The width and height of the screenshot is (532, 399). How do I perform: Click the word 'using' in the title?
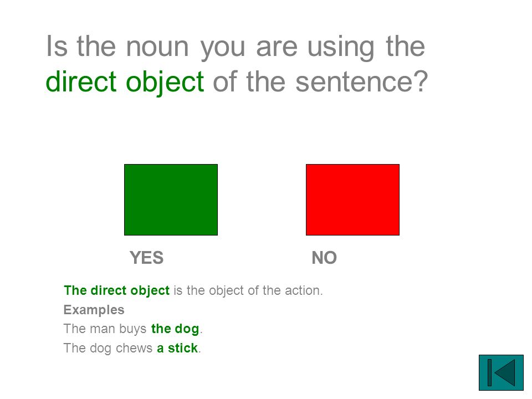coord(341,48)
